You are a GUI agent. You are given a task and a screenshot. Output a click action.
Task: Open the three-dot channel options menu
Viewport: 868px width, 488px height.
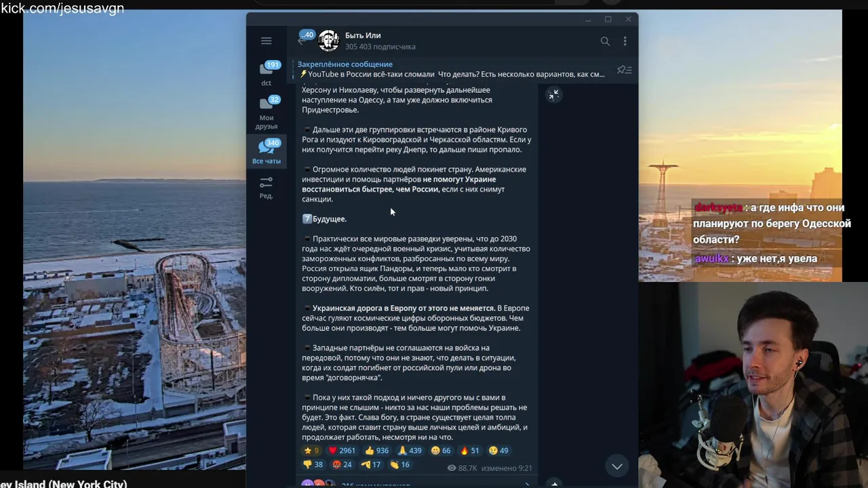click(625, 41)
